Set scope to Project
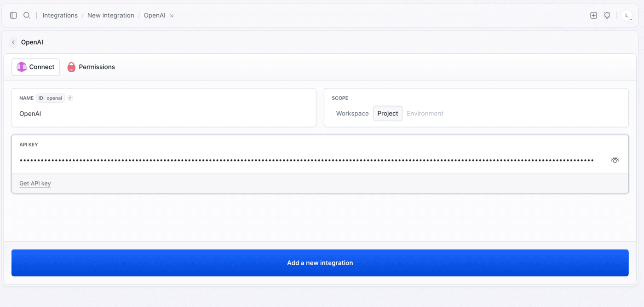644x307 pixels. [388, 113]
